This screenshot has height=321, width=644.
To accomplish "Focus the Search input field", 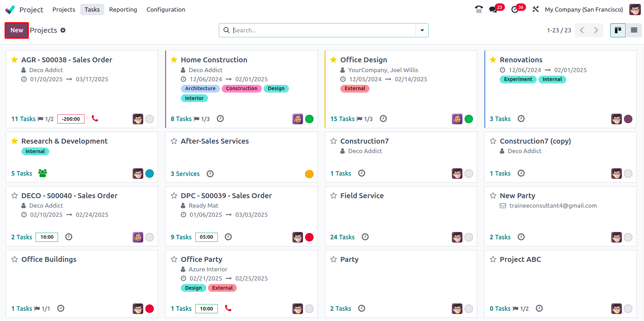I will click(324, 30).
